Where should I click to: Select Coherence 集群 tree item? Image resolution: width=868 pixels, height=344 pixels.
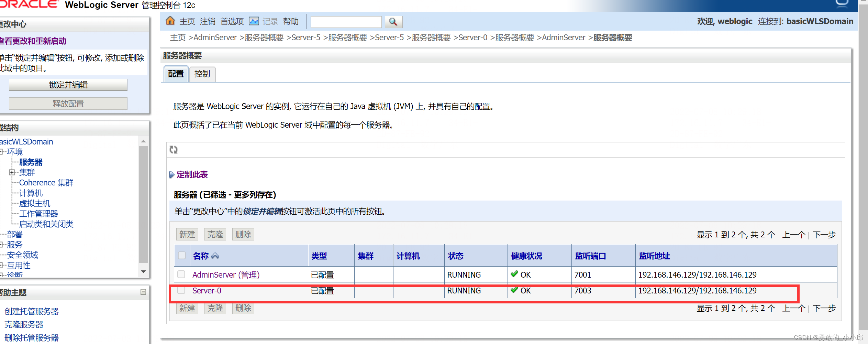click(x=46, y=183)
